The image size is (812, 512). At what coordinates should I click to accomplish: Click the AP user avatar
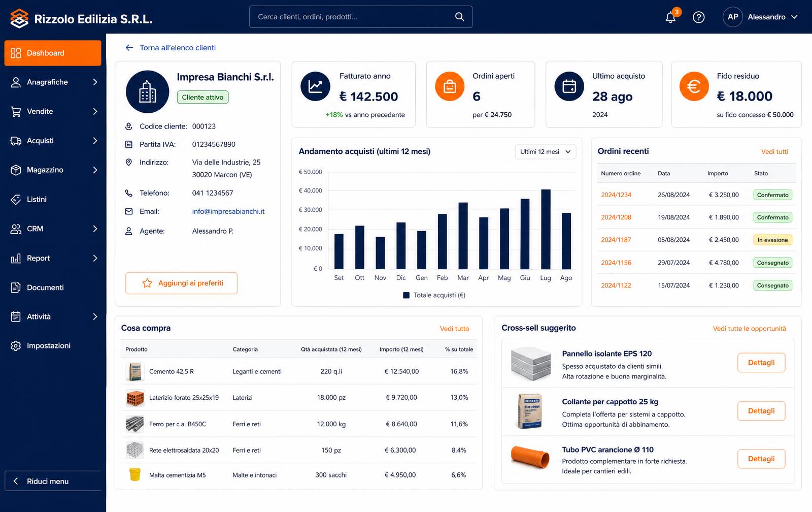pyautogui.click(x=733, y=17)
